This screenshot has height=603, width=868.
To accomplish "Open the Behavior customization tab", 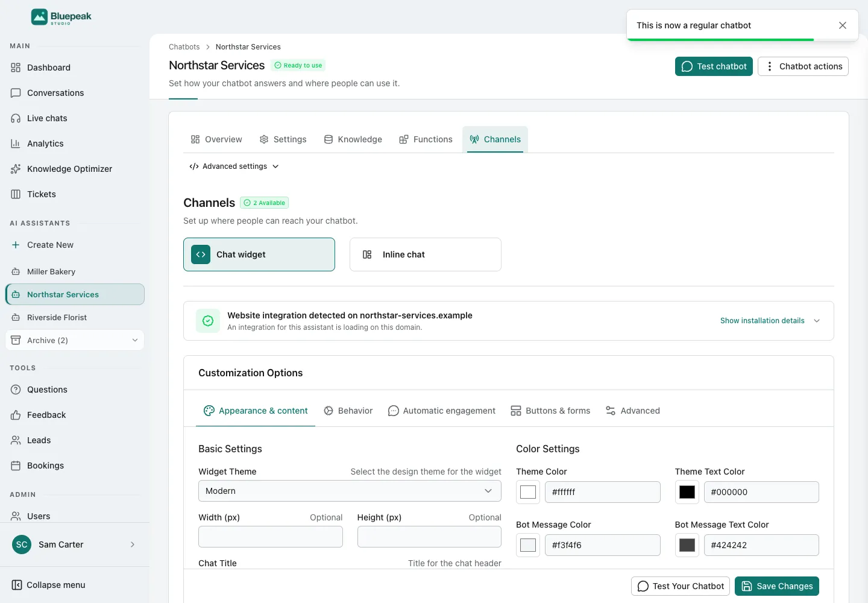I will (348, 411).
